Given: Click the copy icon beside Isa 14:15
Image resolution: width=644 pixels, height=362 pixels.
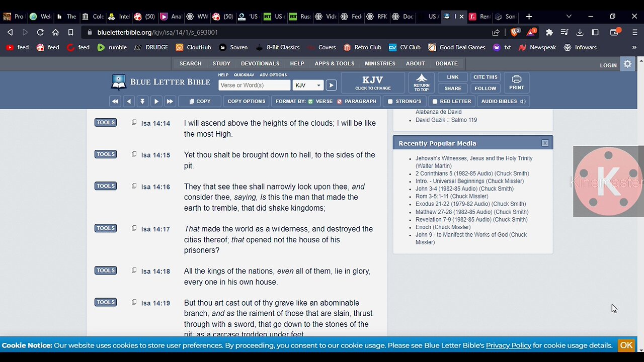Looking at the screenshot, I should coord(134,154).
